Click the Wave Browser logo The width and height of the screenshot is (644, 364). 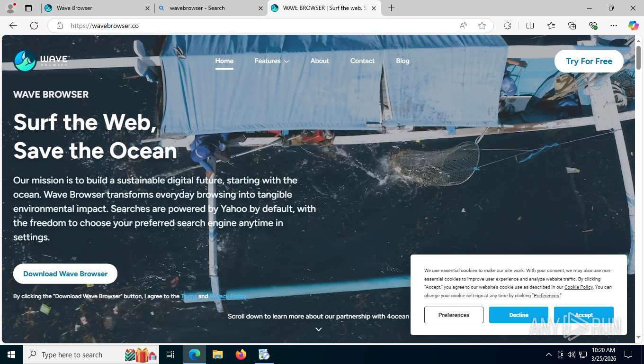pos(42,61)
